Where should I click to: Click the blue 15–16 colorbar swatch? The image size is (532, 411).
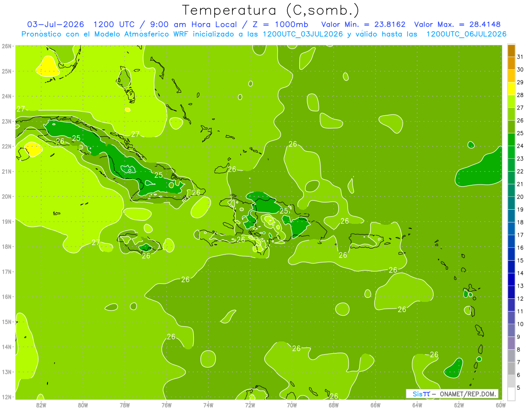coord(511,254)
